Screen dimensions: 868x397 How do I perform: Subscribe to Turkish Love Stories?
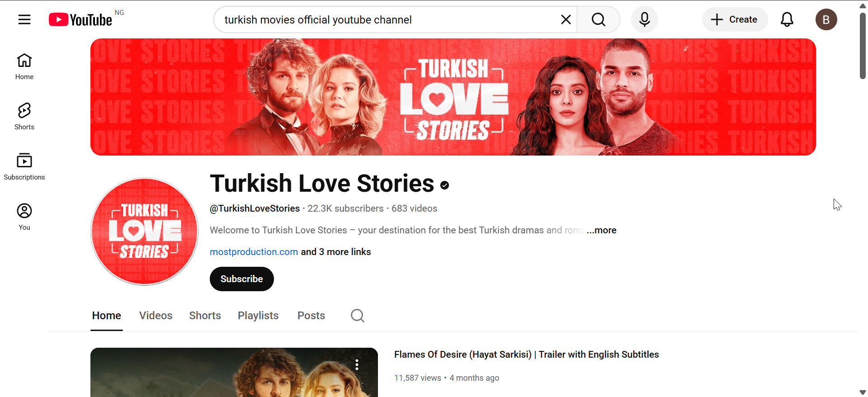[x=242, y=279]
